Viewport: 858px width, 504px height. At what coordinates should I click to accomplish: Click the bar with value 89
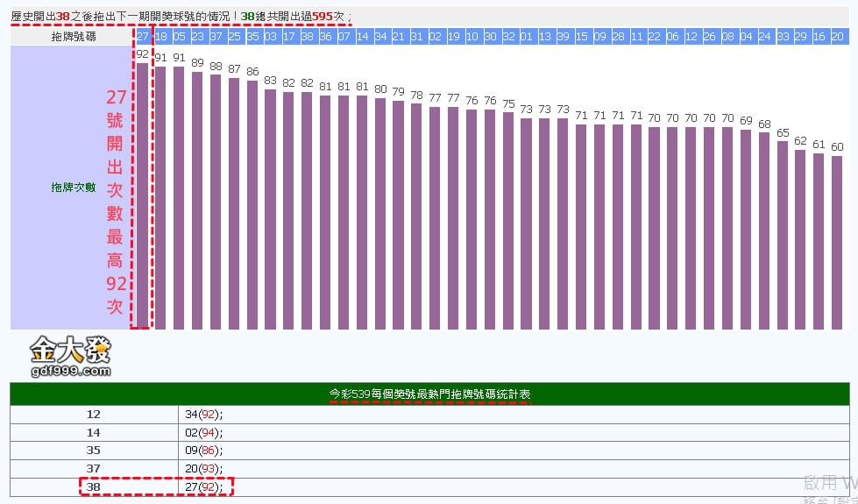197,200
